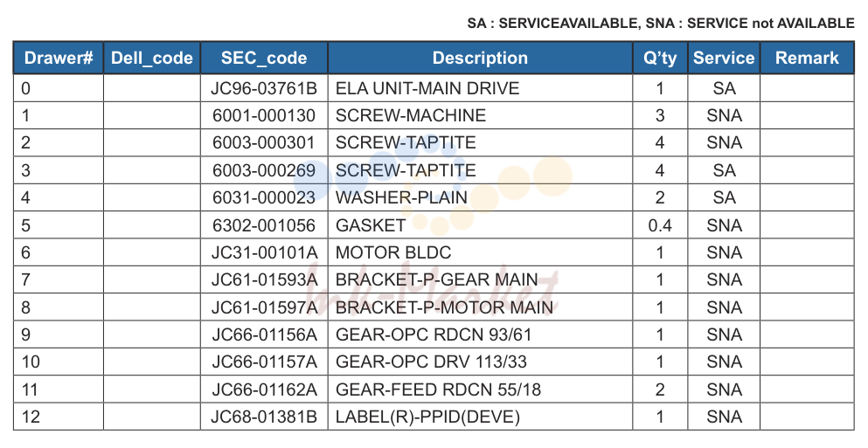Click the Drawer# column header
This screenshot has height=448, width=868.
click(58, 58)
